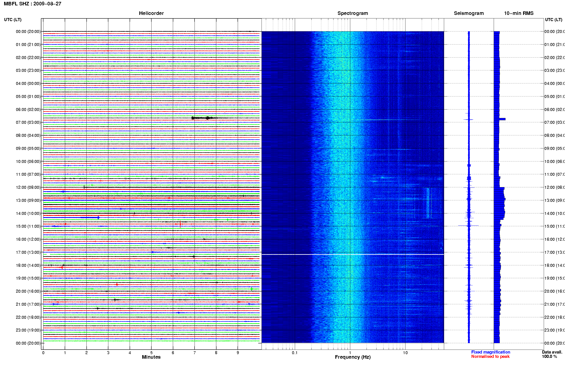The image size is (588, 368).
Task: Click the '20:00 (16:00)' helicorder time label
Action: click(x=28, y=291)
